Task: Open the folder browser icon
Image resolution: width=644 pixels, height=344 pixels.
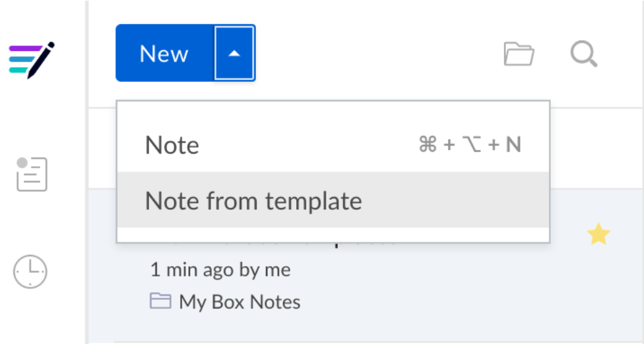Action: click(519, 54)
